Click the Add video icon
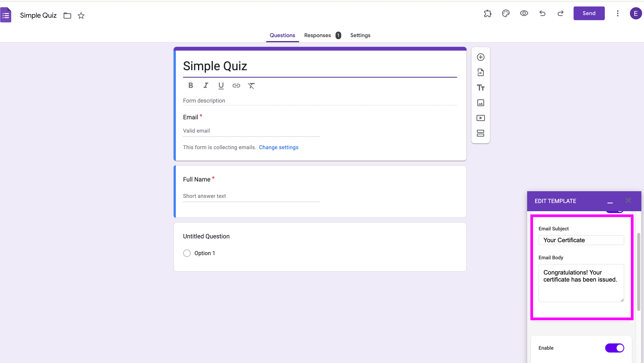644x363 pixels. 480,118
